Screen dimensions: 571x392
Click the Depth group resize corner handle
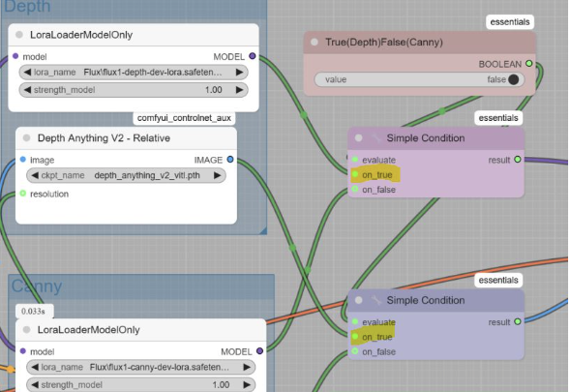point(263,230)
